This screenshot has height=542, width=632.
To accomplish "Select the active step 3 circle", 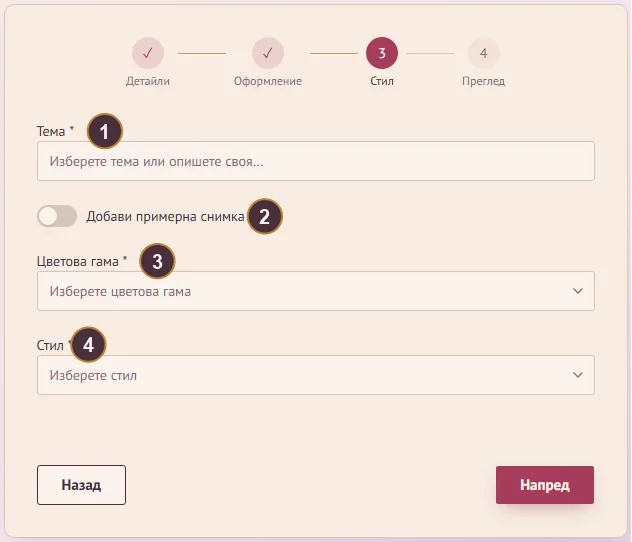I will [x=382, y=53].
